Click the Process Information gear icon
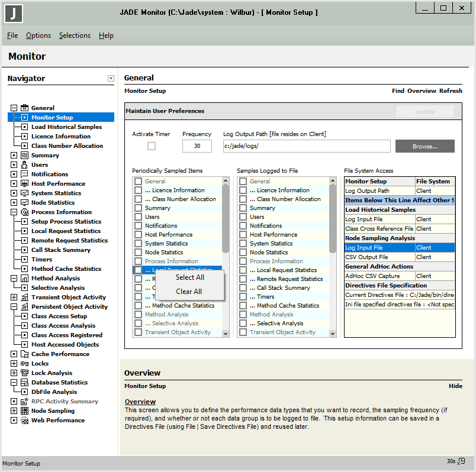476x472 pixels. [25, 212]
